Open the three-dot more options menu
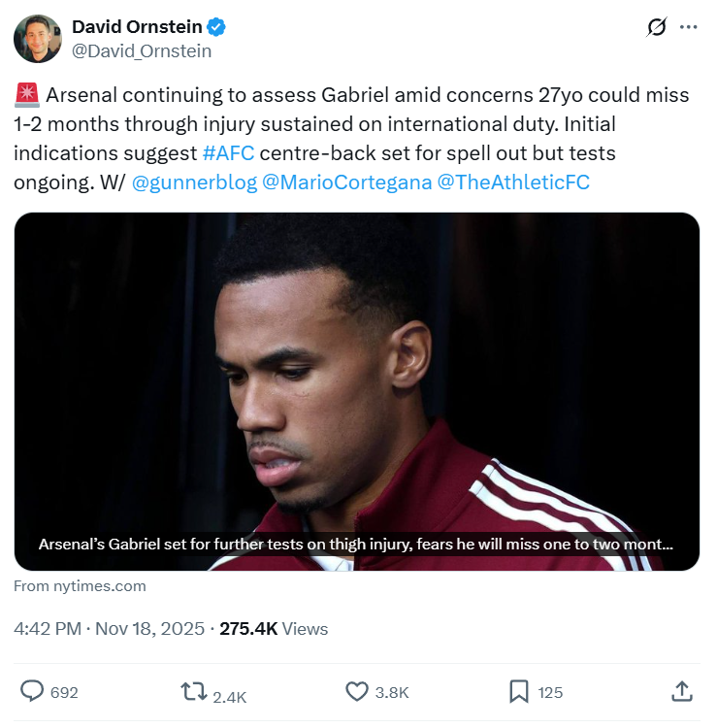 pyautogui.click(x=689, y=27)
